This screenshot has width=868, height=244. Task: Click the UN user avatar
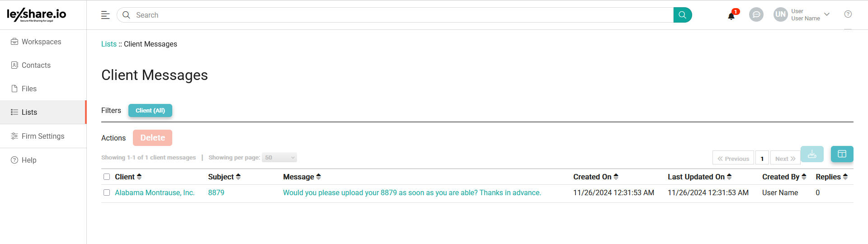tap(780, 14)
